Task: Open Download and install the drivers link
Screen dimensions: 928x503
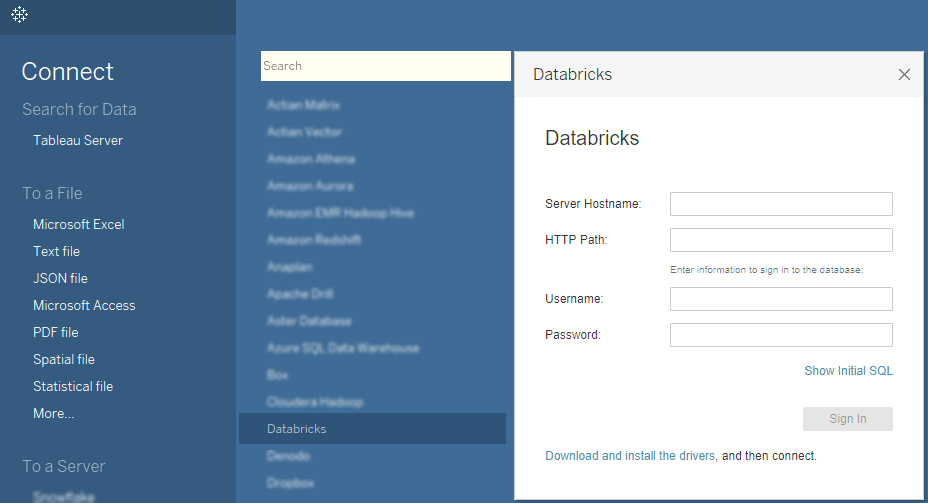Action: (x=630, y=456)
